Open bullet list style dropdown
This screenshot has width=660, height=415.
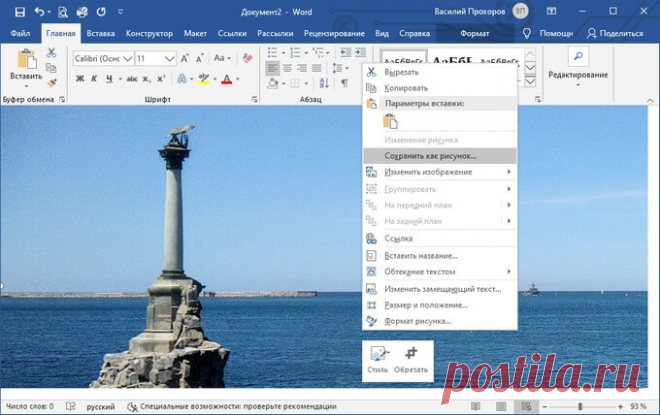283,53
